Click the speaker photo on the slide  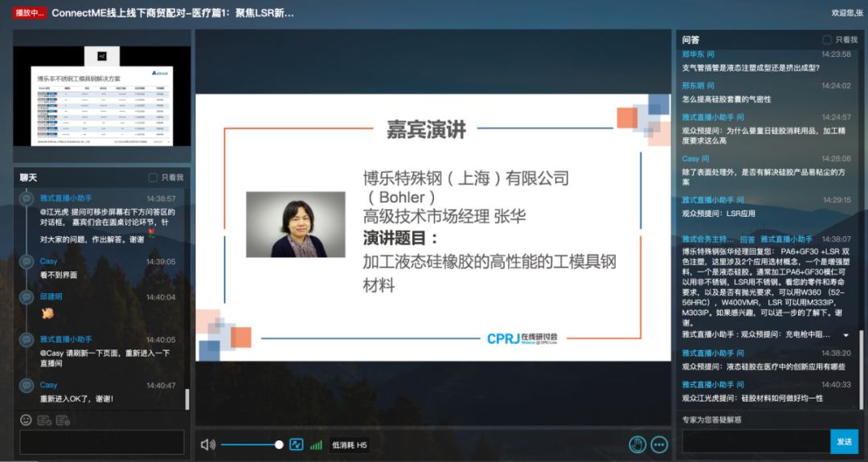(296, 224)
